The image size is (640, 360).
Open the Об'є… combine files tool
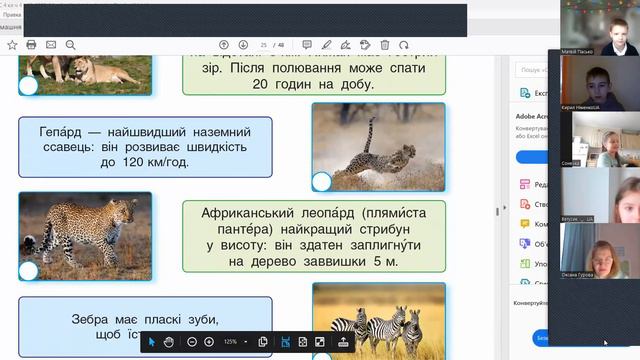[x=533, y=244]
